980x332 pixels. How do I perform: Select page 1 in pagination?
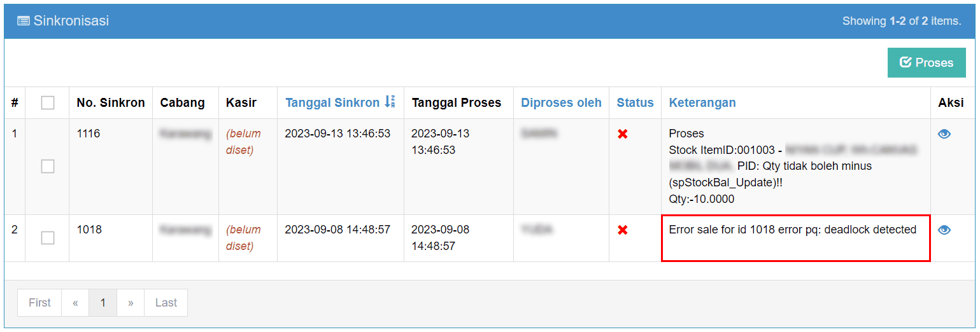103,303
